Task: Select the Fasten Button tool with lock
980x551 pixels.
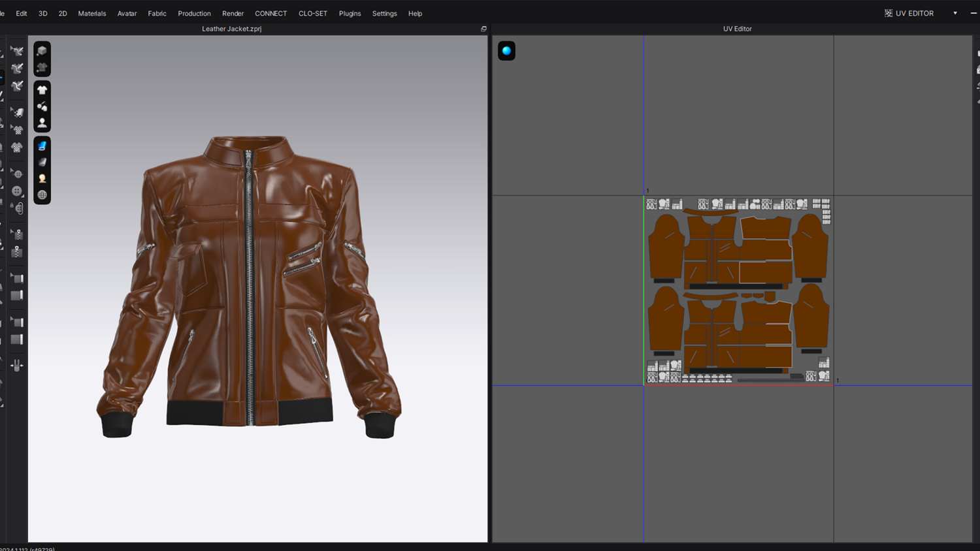Action: (x=17, y=208)
